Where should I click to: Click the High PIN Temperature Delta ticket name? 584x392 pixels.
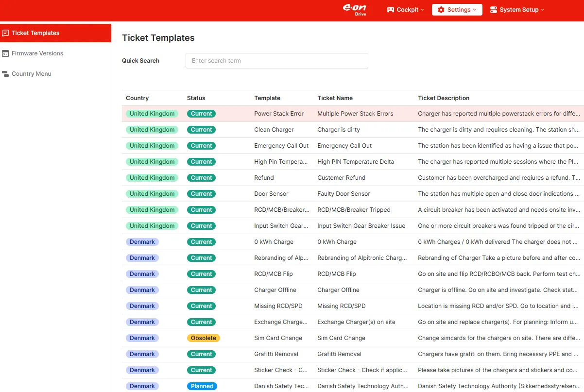click(x=356, y=162)
